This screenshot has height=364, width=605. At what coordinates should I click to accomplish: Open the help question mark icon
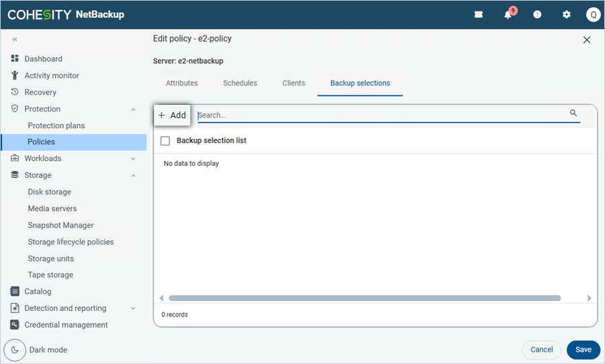click(537, 15)
